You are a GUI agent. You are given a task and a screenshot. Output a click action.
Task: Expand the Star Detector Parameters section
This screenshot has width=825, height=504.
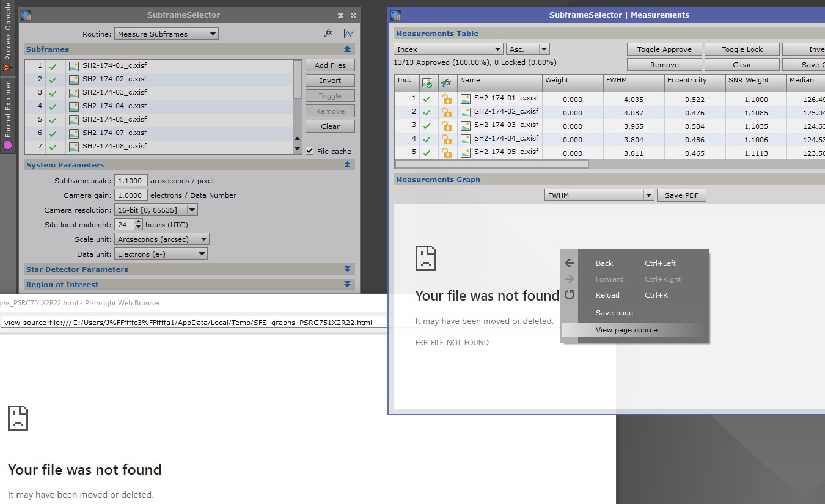[347, 269]
